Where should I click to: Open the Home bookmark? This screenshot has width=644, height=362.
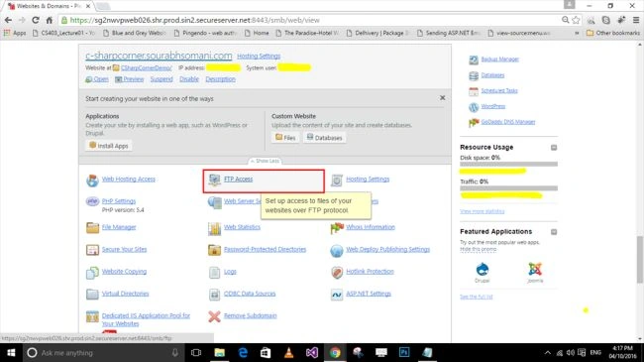pyautogui.click(x=257, y=33)
